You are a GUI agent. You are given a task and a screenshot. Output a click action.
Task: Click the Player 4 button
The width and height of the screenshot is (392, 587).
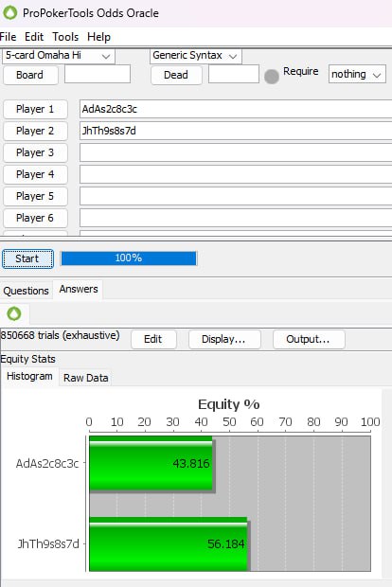click(35, 174)
